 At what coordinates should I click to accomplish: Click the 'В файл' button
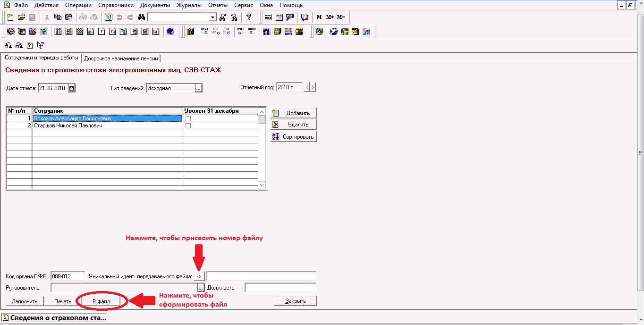tap(101, 301)
